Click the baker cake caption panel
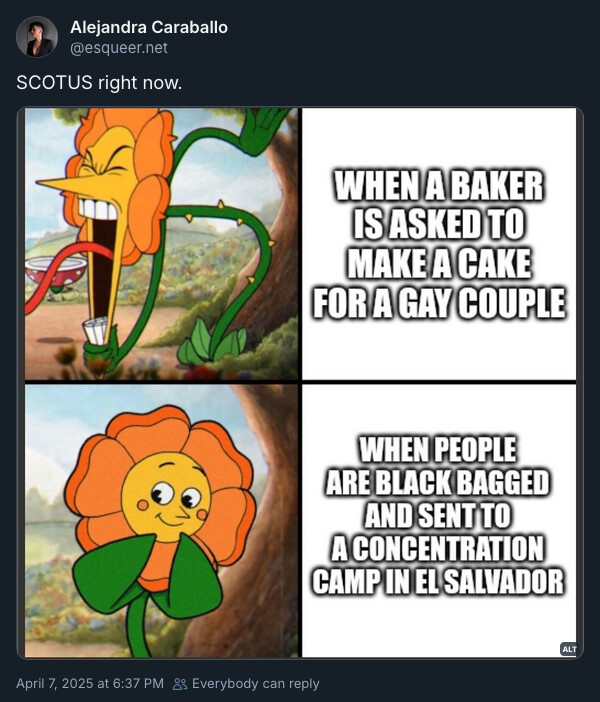This screenshot has width=600, height=702. click(x=439, y=244)
